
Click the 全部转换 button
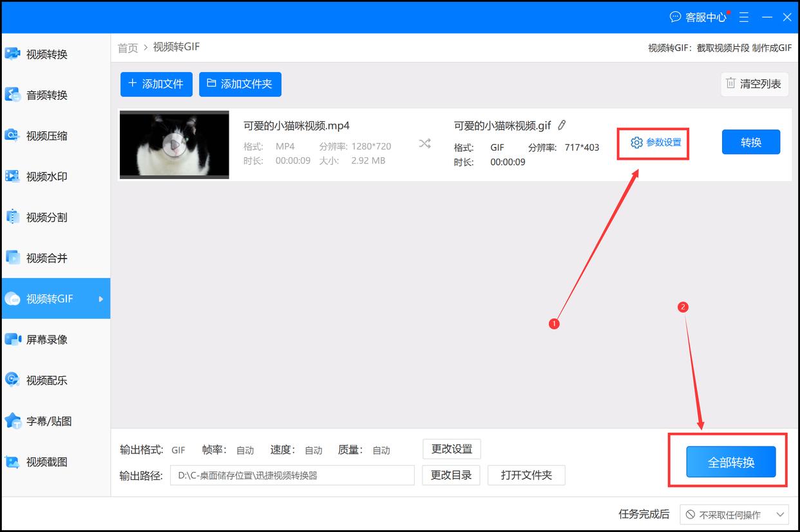click(732, 462)
